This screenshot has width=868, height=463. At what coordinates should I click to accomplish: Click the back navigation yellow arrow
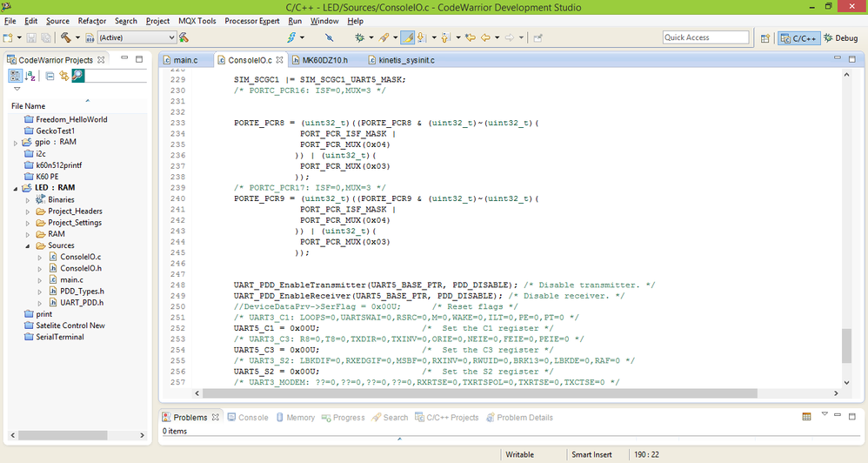[485, 37]
